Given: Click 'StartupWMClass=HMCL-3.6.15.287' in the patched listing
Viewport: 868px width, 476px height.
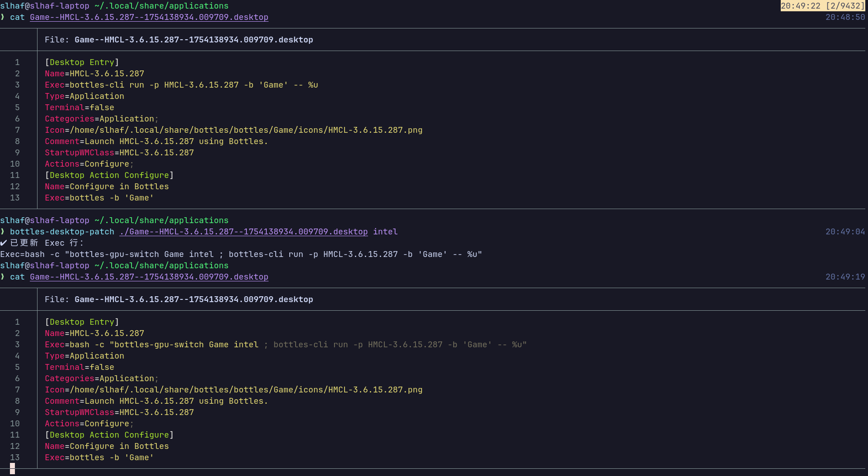Looking at the screenshot, I should [119, 412].
